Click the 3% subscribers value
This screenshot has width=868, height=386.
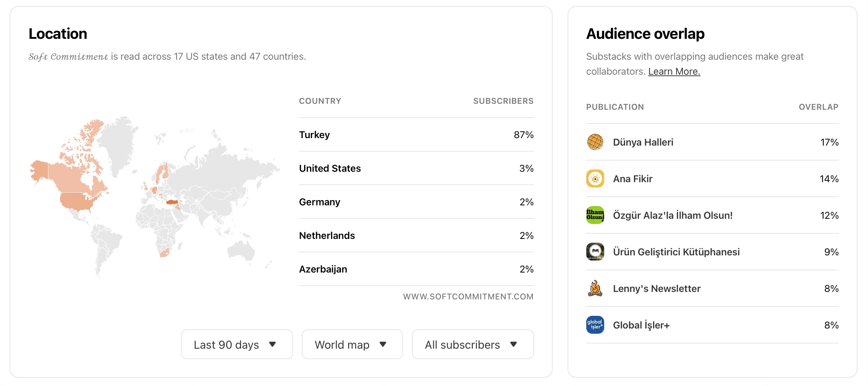(x=526, y=168)
